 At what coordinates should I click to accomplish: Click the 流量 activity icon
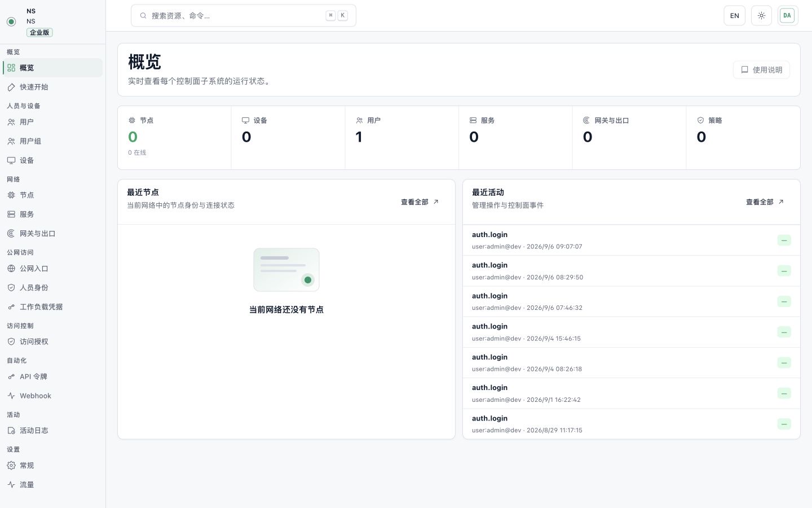(11, 485)
